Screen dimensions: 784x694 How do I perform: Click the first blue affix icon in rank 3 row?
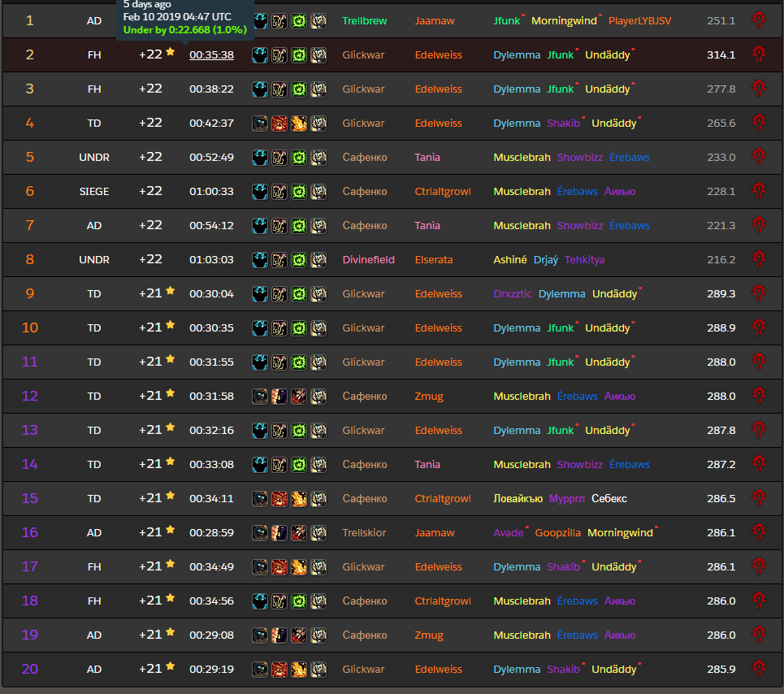point(260,89)
